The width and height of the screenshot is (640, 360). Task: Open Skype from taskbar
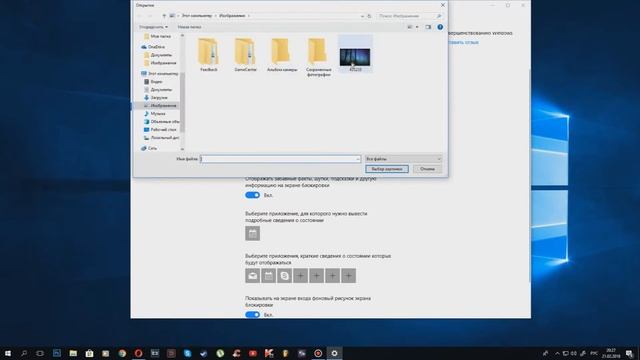pyautogui.click(x=187, y=353)
